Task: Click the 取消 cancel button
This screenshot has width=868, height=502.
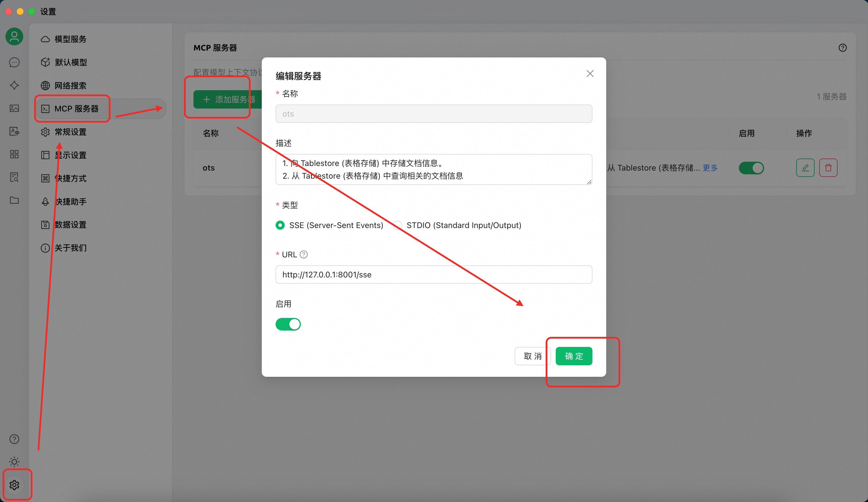Action: pyautogui.click(x=532, y=356)
